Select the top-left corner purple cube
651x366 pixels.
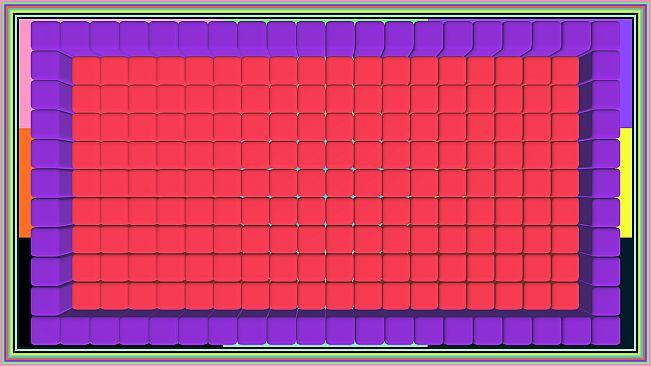pos(46,36)
